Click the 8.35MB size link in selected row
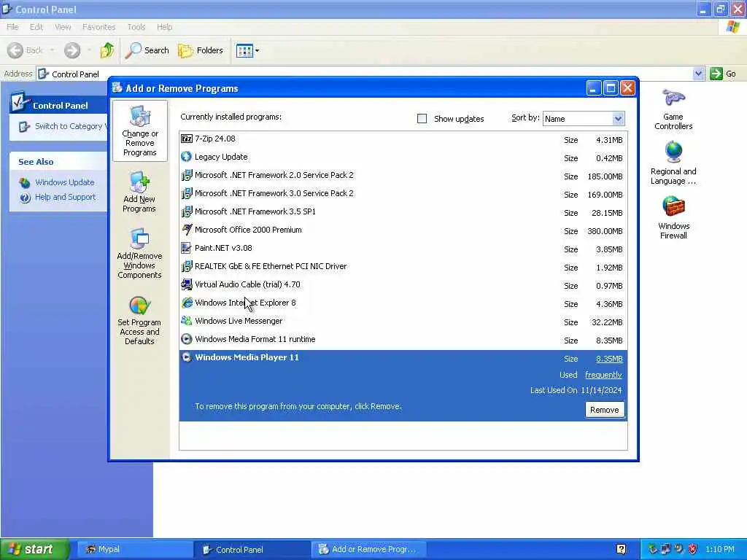The height and width of the screenshot is (560, 747). (x=609, y=359)
